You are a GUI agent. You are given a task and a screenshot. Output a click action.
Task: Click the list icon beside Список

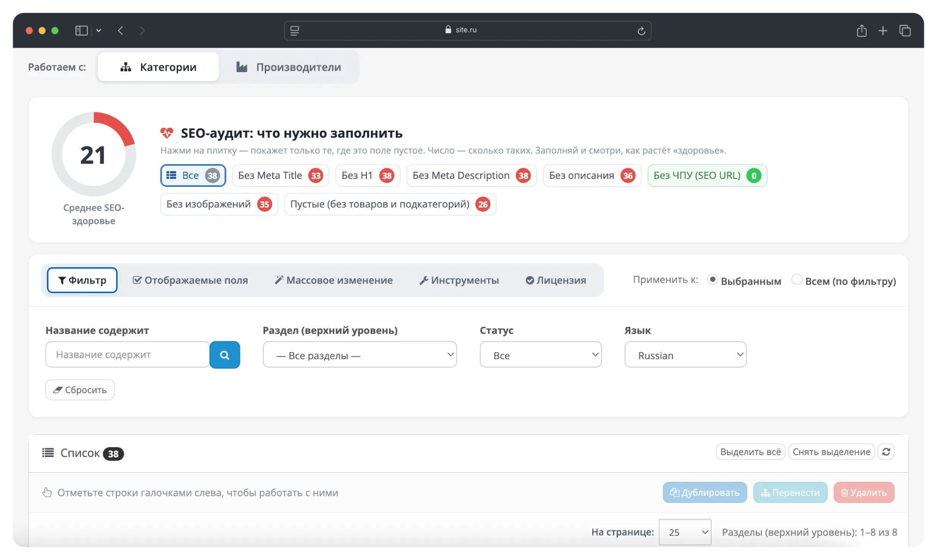click(48, 452)
